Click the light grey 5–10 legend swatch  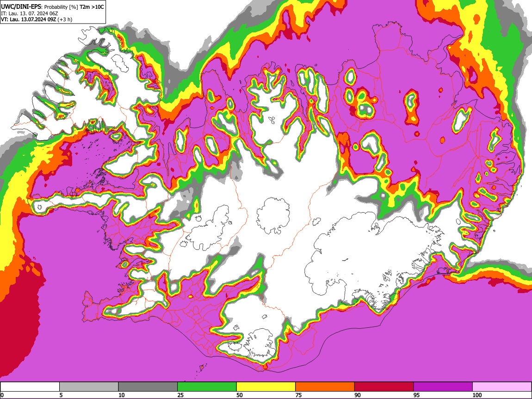(x=89, y=387)
